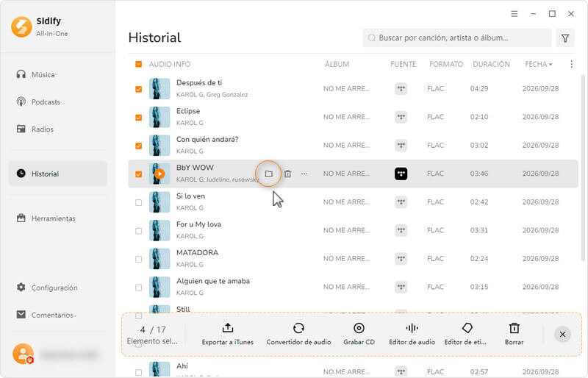588x378 pixels.
Task: Click the source icon for Eclipse
Action: point(401,117)
